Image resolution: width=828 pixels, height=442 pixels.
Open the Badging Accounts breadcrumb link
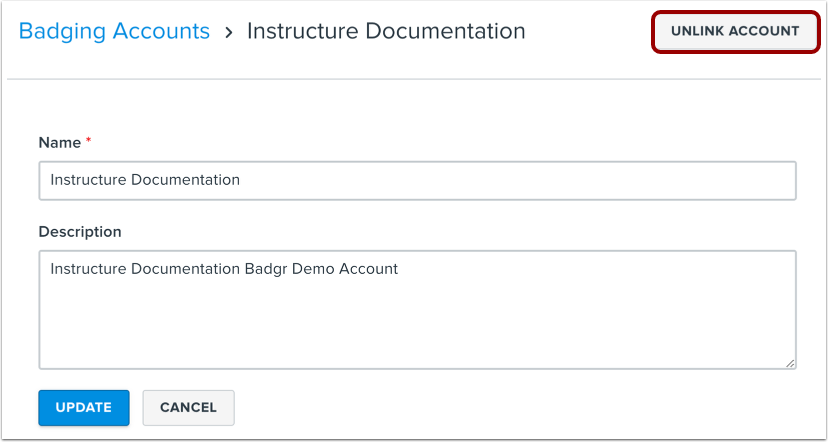pos(114,31)
